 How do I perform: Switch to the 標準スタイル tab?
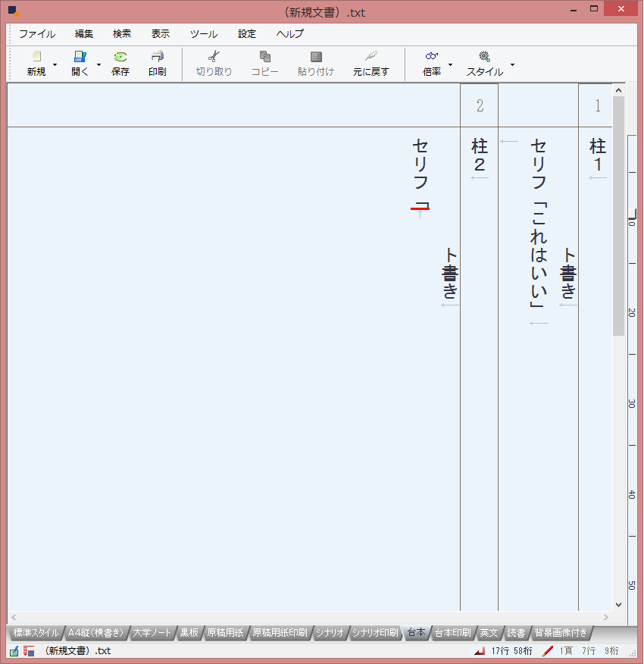click(x=36, y=633)
